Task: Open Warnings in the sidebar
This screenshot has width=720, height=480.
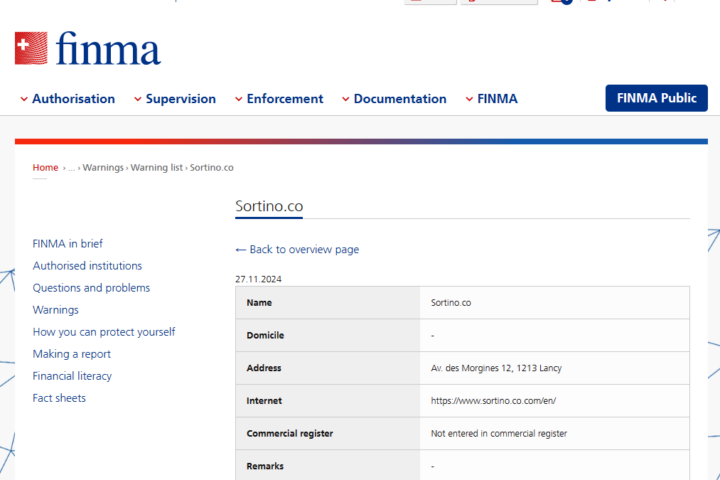Action: (x=56, y=310)
